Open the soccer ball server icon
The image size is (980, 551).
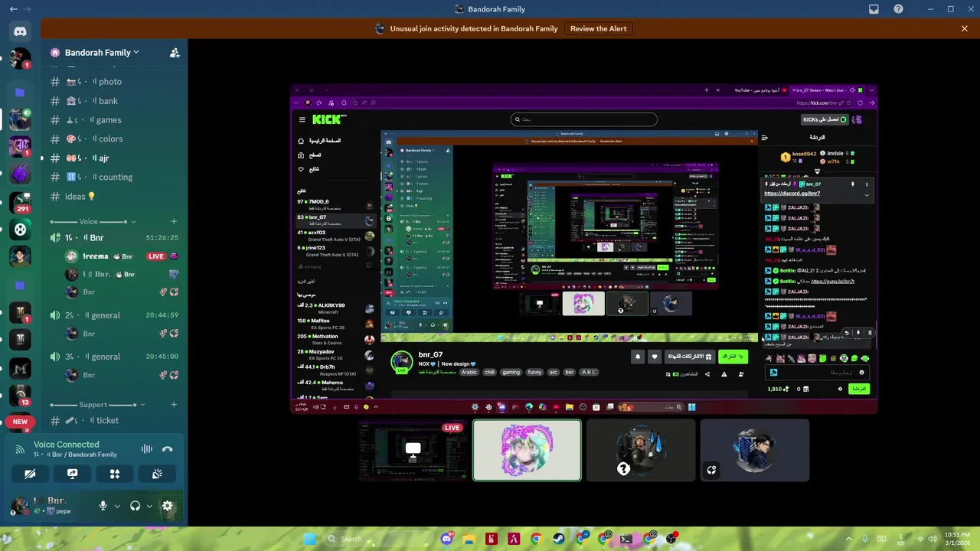pyautogui.click(x=20, y=229)
